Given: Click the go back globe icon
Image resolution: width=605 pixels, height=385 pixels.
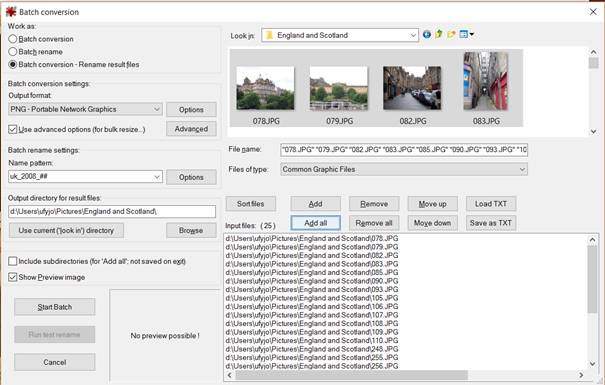Looking at the screenshot, I should pyautogui.click(x=427, y=35).
